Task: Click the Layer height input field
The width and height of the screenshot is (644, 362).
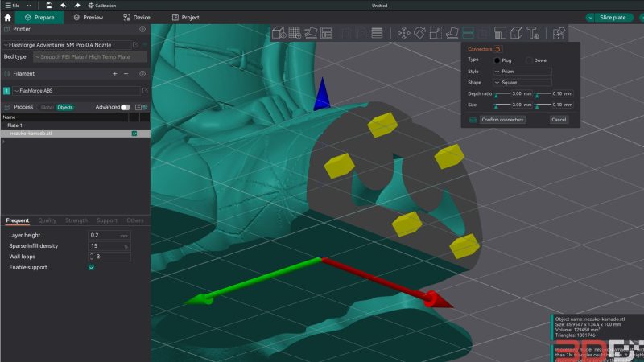Action: [109, 235]
